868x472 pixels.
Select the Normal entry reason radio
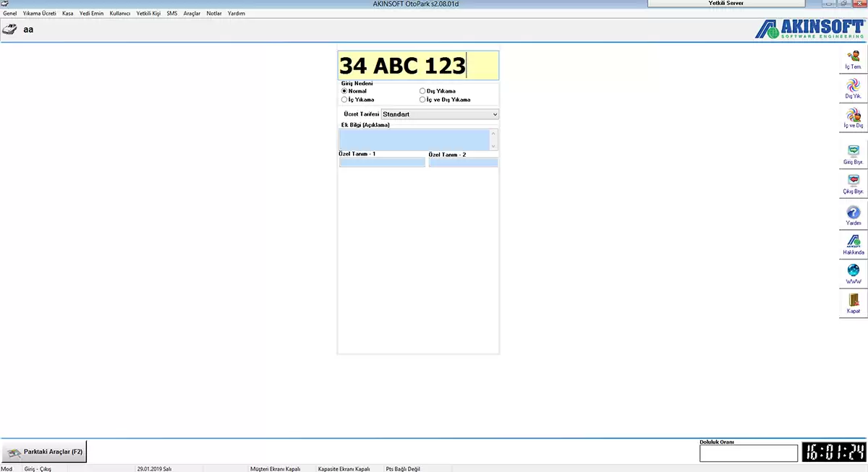click(344, 91)
